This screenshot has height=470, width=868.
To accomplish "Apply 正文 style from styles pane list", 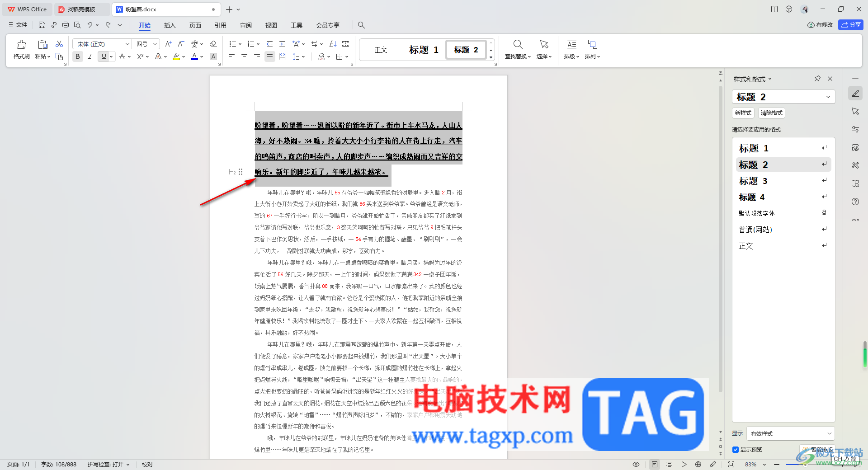I will pos(783,246).
